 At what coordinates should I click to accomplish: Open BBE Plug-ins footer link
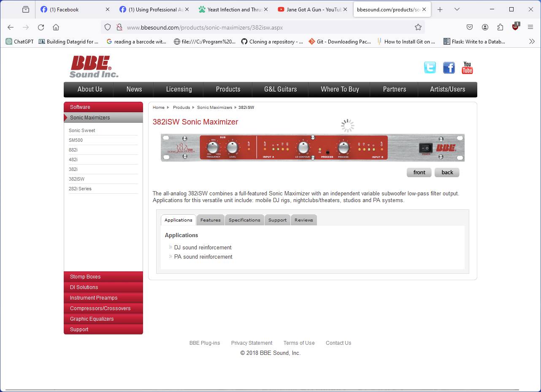[x=205, y=343]
